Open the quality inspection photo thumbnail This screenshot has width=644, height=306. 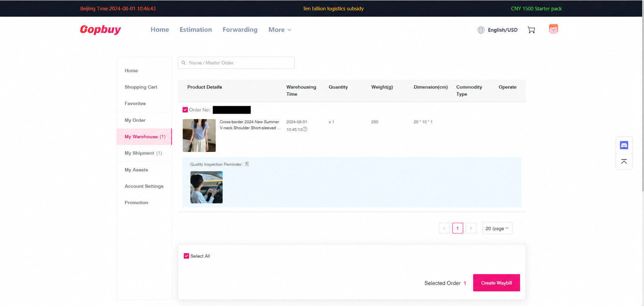tap(207, 187)
